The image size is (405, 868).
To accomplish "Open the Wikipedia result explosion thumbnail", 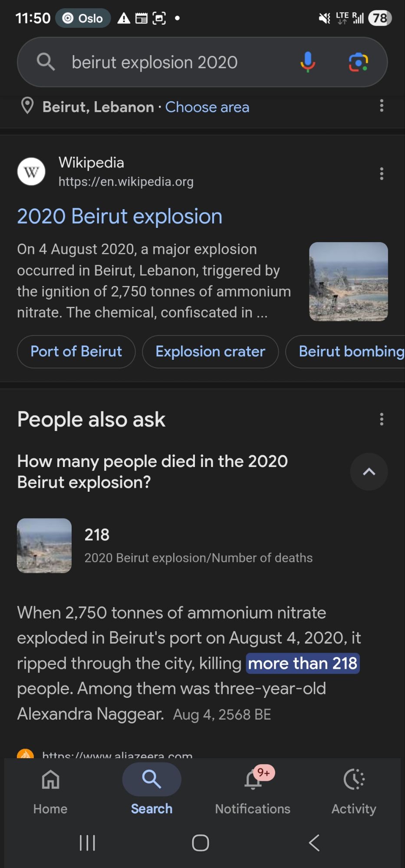I will 348,282.
